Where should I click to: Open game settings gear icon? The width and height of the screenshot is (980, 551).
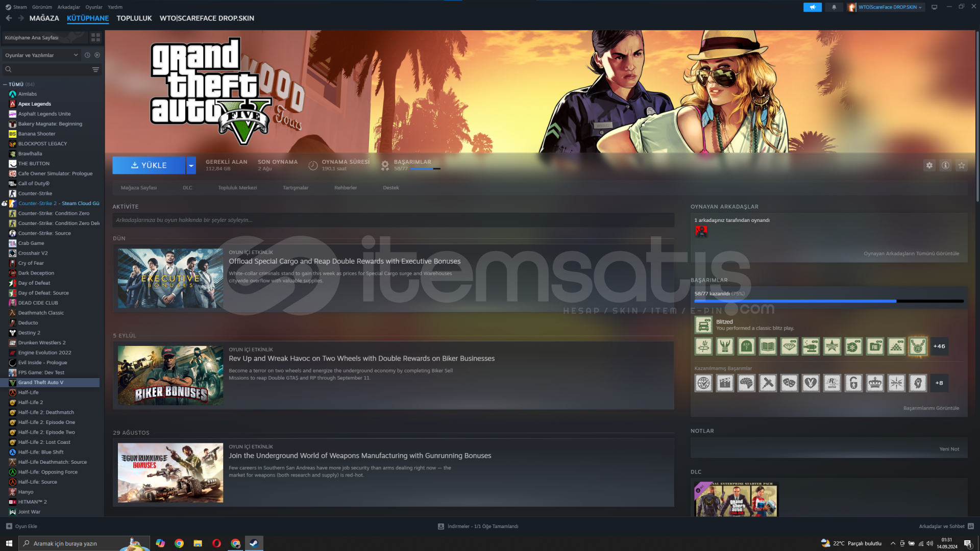[x=929, y=165]
